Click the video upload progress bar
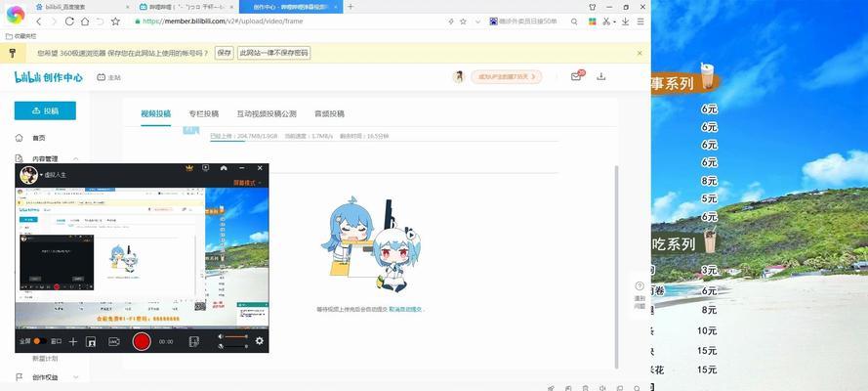This screenshot has height=391, width=868. [384, 141]
